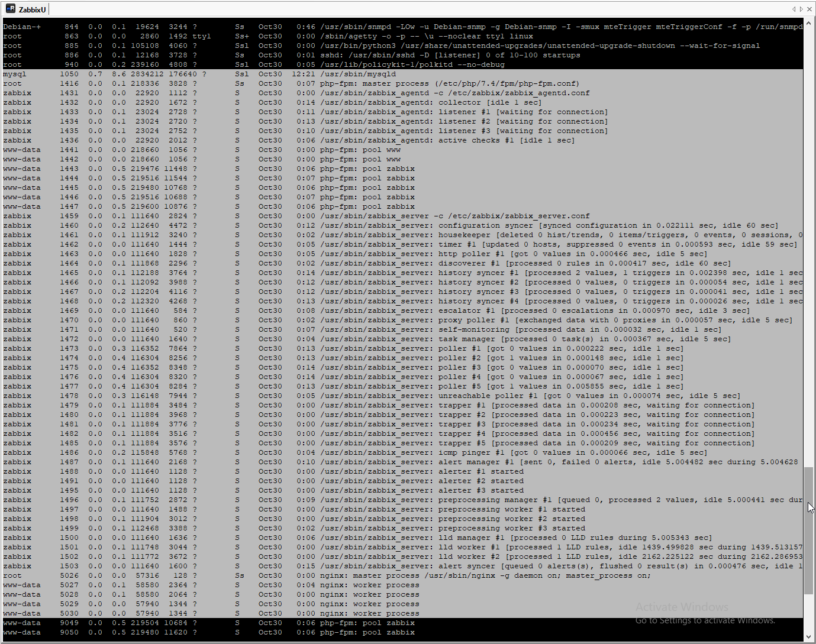Screen dimensions: 816x644
Task: Click '/etc/zabbix/zabbix_agentd.conf' path text
Action: [x=519, y=93]
